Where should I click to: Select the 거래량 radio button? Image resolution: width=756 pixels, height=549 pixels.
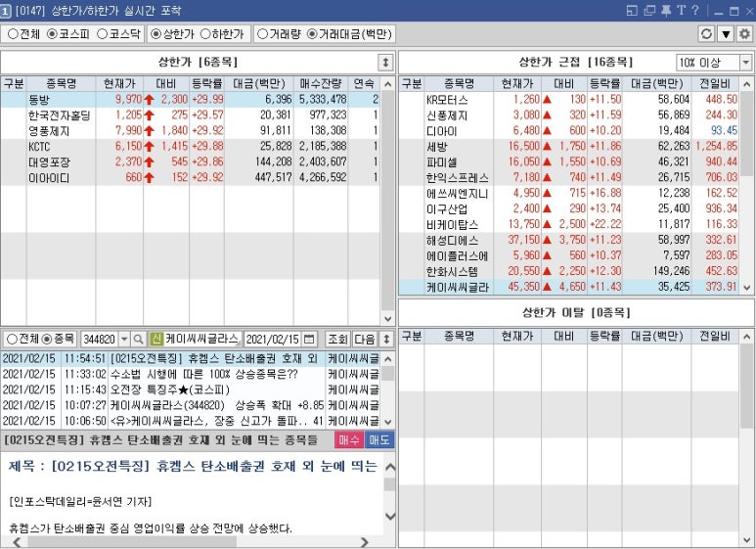(262, 34)
